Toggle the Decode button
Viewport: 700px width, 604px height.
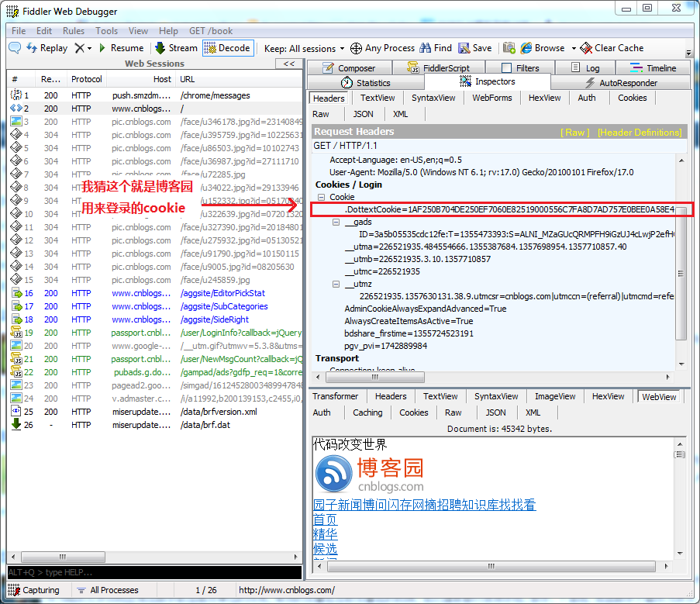coord(228,48)
